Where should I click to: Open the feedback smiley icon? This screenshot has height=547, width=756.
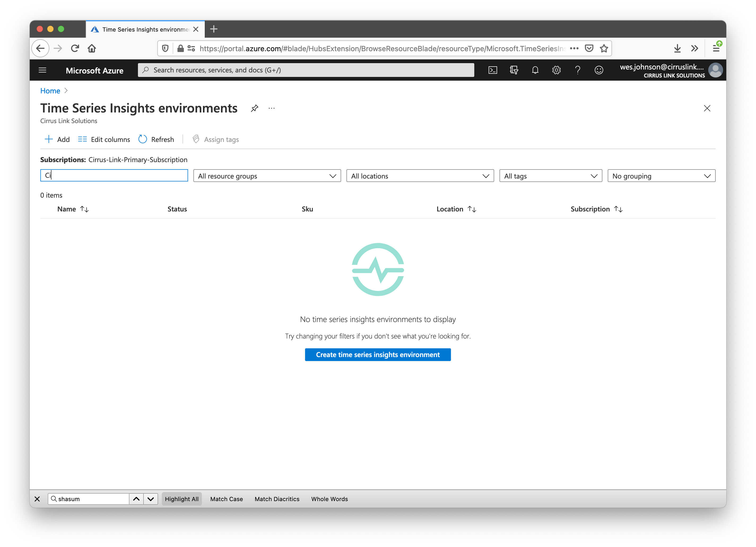pos(599,70)
